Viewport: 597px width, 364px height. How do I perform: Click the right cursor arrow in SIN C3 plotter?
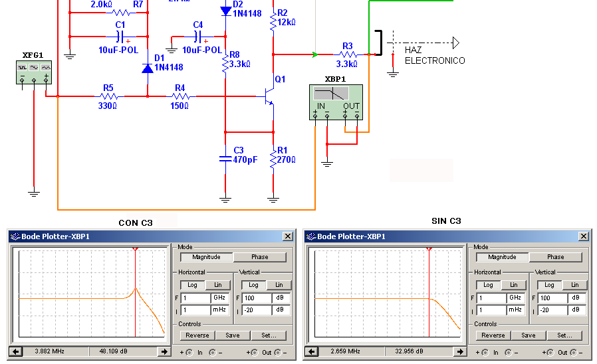click(x=460, y=352)
